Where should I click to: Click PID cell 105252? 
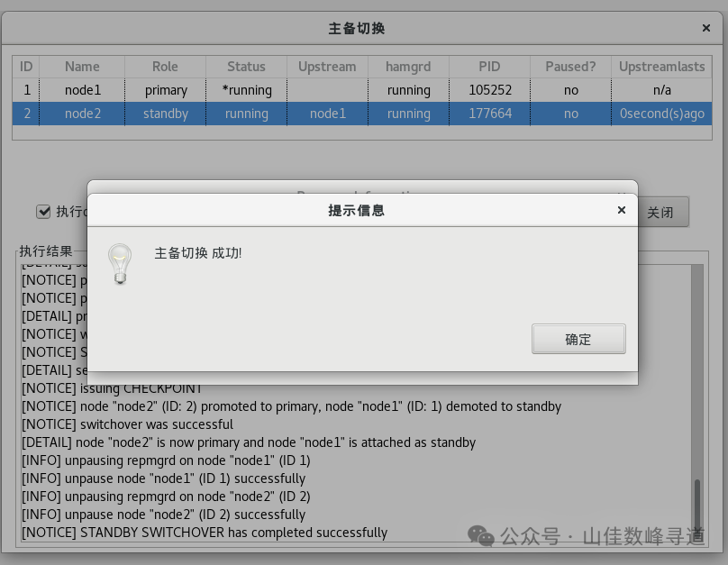[x=489, y=89]
